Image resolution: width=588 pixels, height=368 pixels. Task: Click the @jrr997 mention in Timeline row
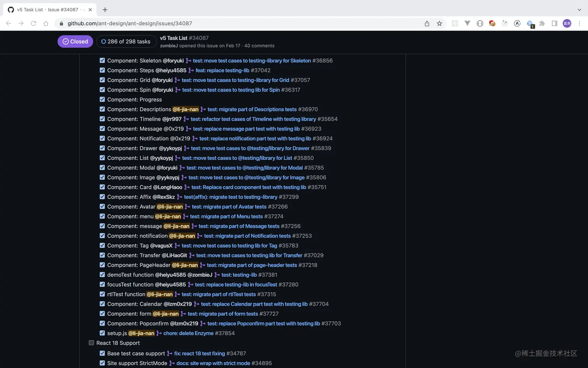pyautogui.click(x=172, y=119)
